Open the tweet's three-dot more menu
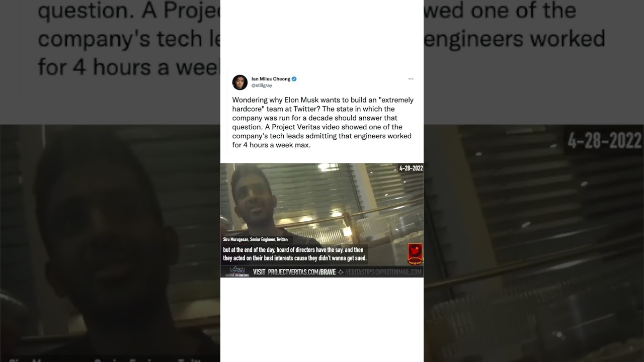Image resolution: width=644 pixels, height=362 pixels. [x=411, y=79]
